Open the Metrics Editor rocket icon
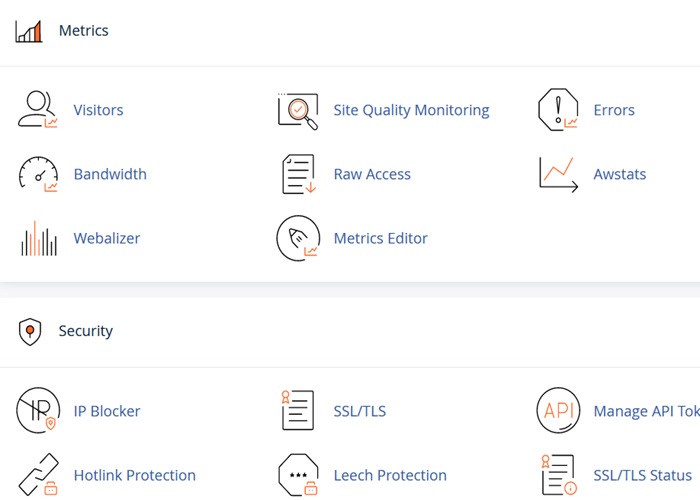 click(x=297, y=238)
